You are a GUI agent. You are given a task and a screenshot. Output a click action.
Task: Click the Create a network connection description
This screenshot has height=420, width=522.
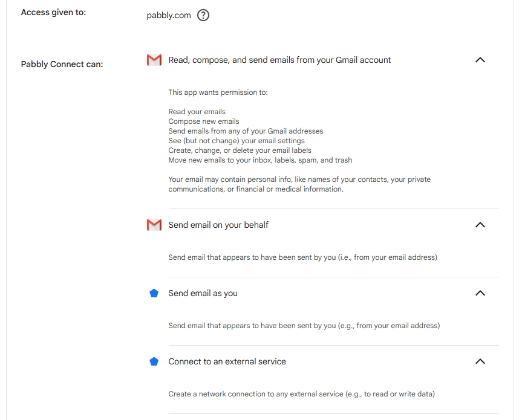coord(302,394)
